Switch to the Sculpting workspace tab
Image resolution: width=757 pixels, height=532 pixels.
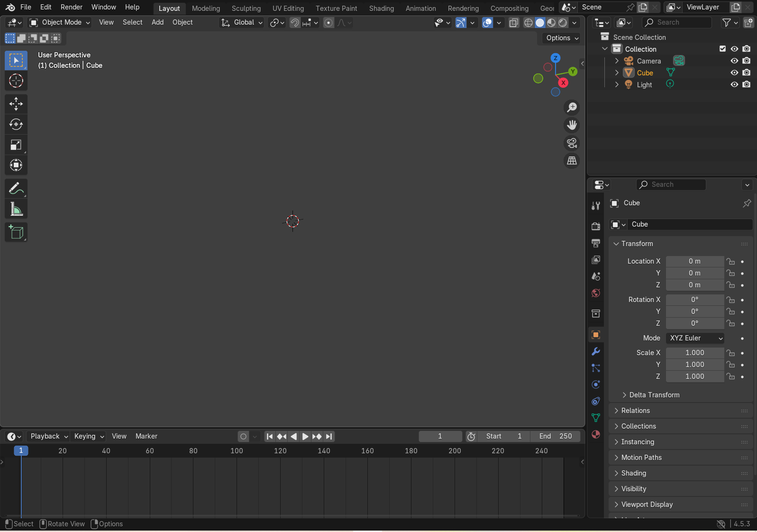click(x=246, y=9)
